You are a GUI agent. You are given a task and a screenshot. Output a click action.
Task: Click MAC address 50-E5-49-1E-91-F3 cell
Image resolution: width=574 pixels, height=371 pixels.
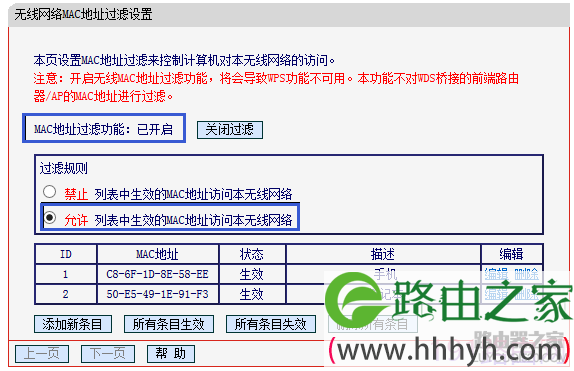(157, 294)
